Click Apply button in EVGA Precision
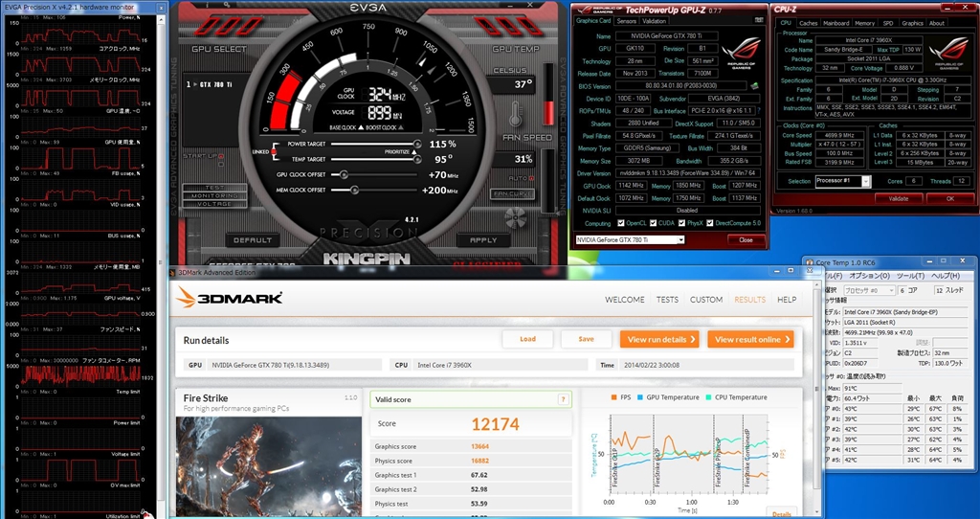Image resolution: width=980 pixels, height=519 pixels. pyautogui.click(x=483, y=240)
